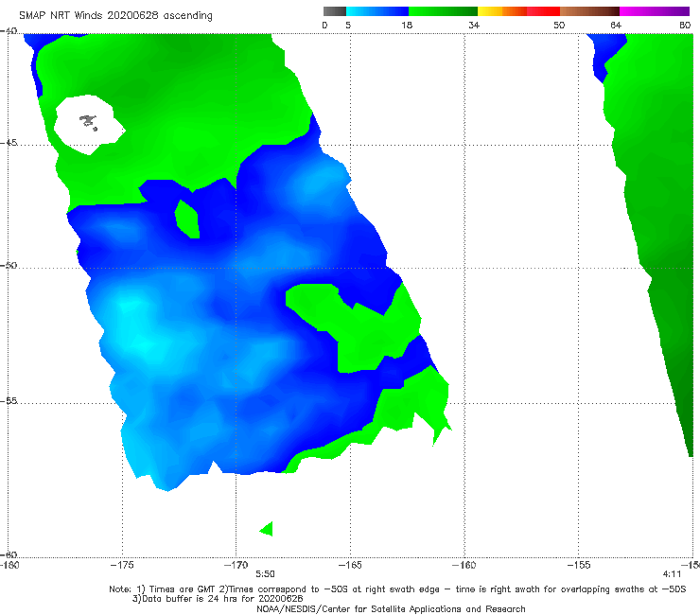
Task: Click the swath time label '4:11'
Action: tap(672, 574)
